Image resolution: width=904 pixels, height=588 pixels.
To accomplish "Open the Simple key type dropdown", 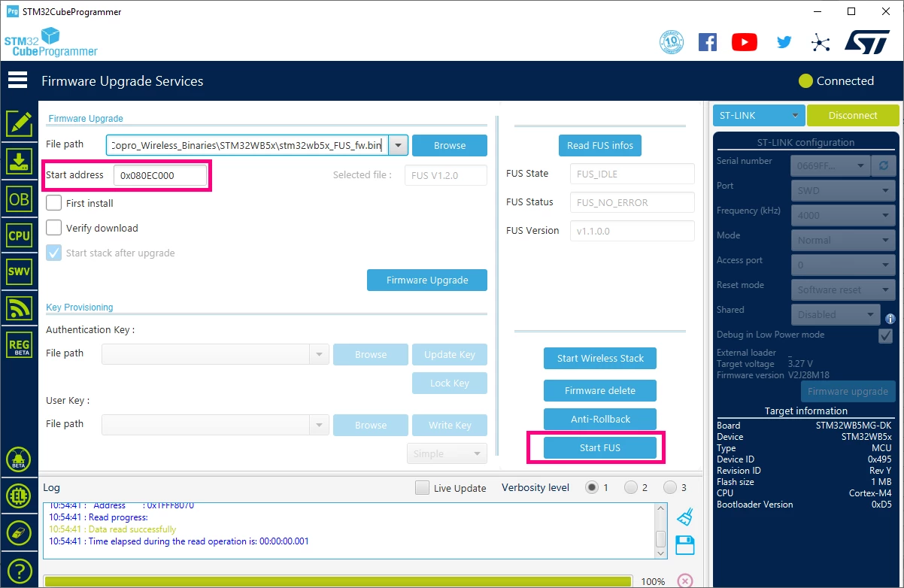I will click(x=447, y=453).
